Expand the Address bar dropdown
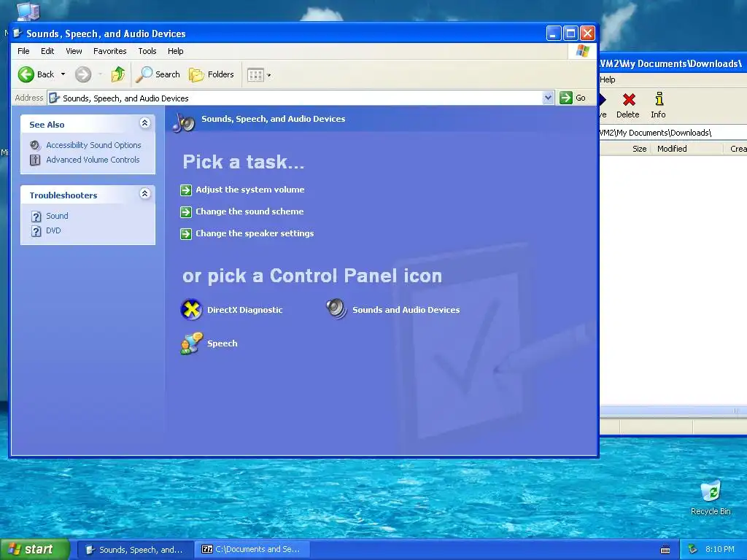 click(548, 98)
